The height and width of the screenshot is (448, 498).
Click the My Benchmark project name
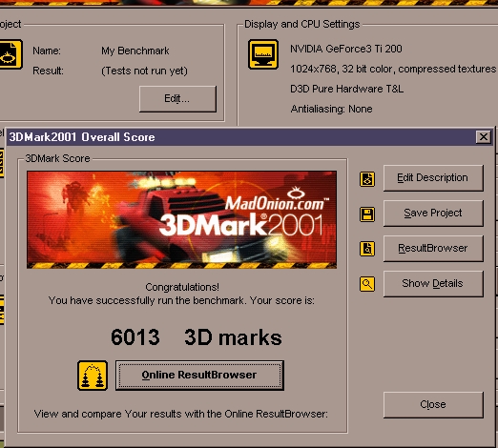coord(135,51)
